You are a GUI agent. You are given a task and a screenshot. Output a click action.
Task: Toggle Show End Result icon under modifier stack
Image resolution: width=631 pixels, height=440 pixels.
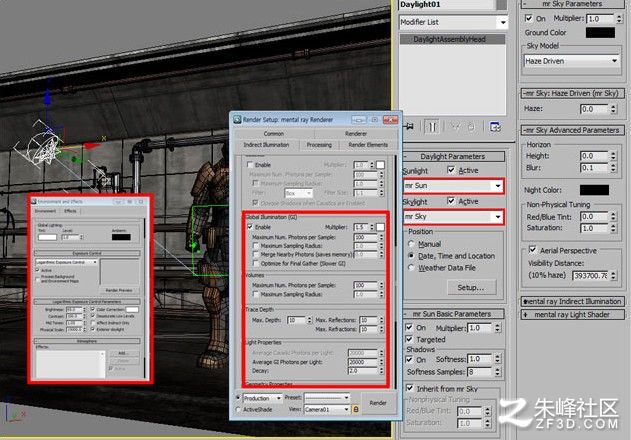pos(432,127)
